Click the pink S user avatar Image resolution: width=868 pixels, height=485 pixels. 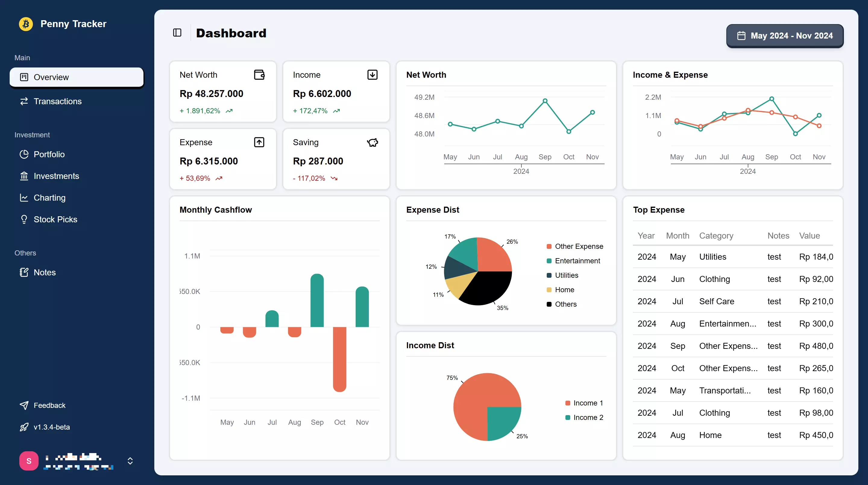point(29,461)
